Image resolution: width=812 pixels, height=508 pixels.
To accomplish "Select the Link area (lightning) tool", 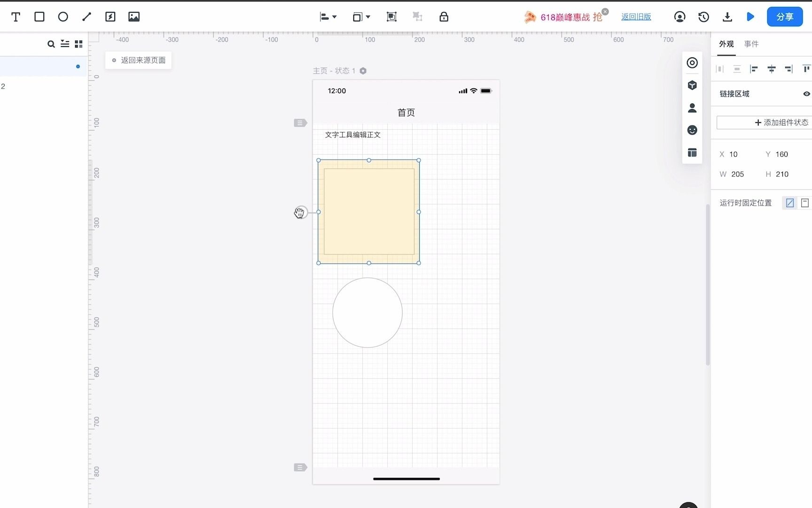I will [110, 17].
